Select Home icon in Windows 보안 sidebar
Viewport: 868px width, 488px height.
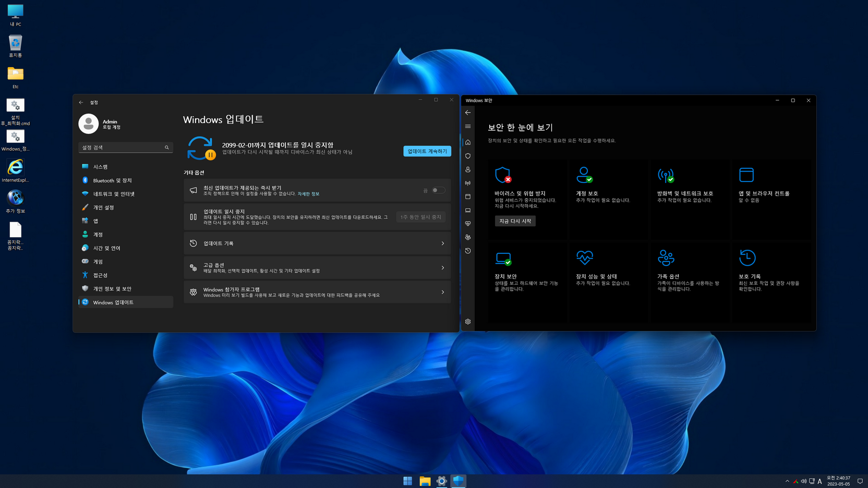[468, 142]
